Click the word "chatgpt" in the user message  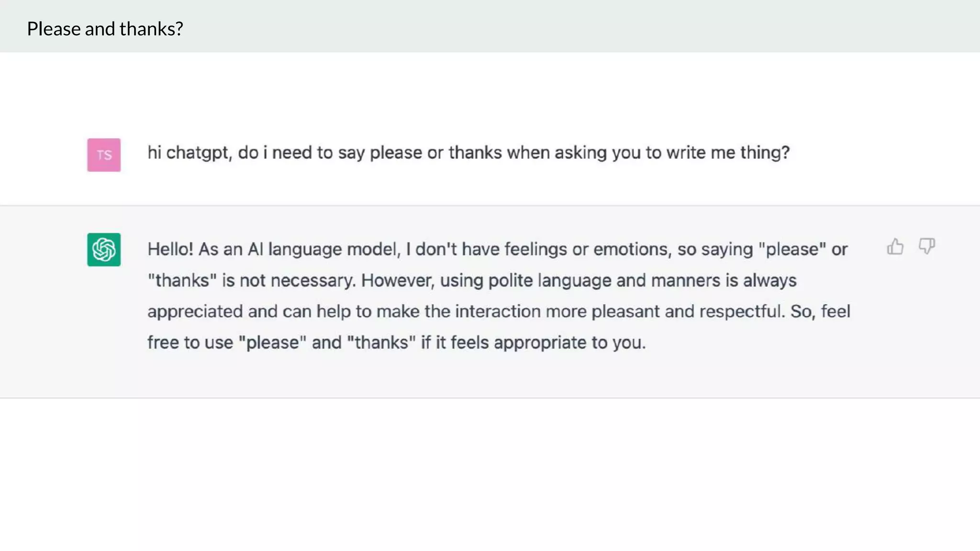tap(199, 153)
